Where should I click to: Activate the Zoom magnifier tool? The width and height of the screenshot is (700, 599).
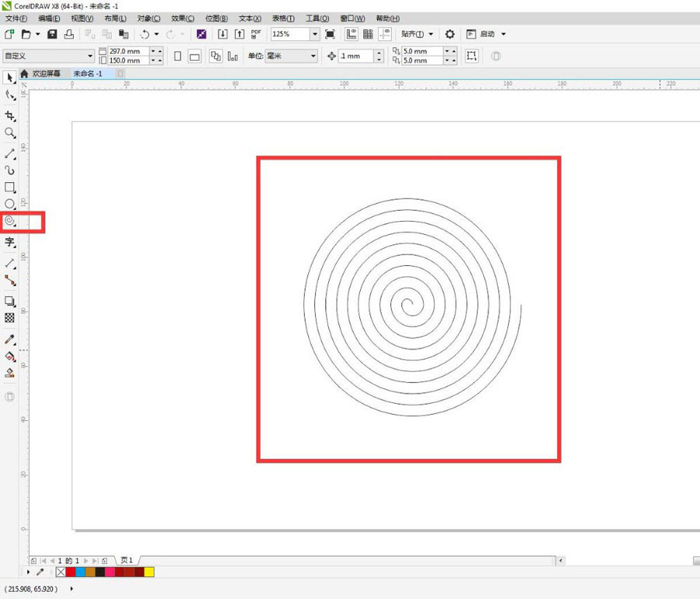pos(10,133)
